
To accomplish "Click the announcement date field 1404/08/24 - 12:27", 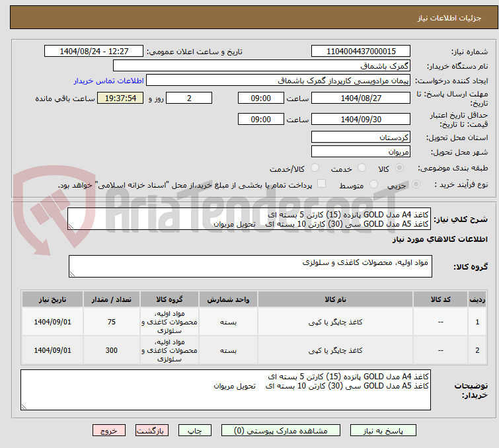I will coord(94,51).
